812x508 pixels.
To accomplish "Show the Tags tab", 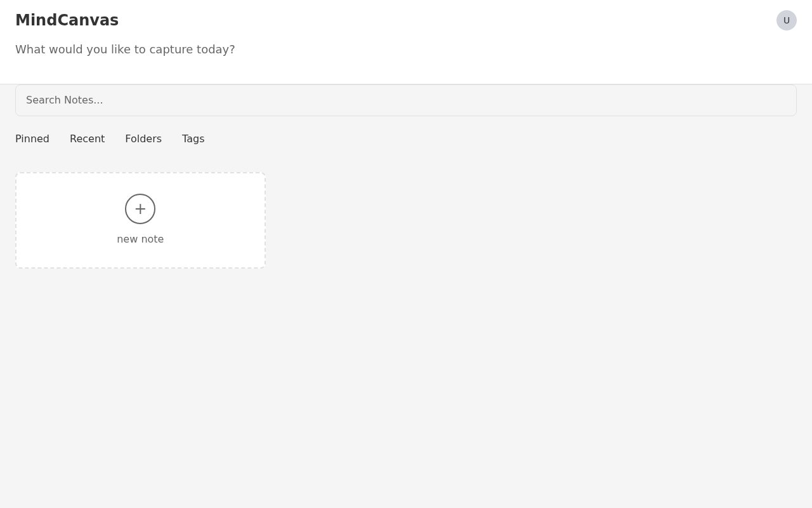I will pyautogui.click(x=193, y=138).
